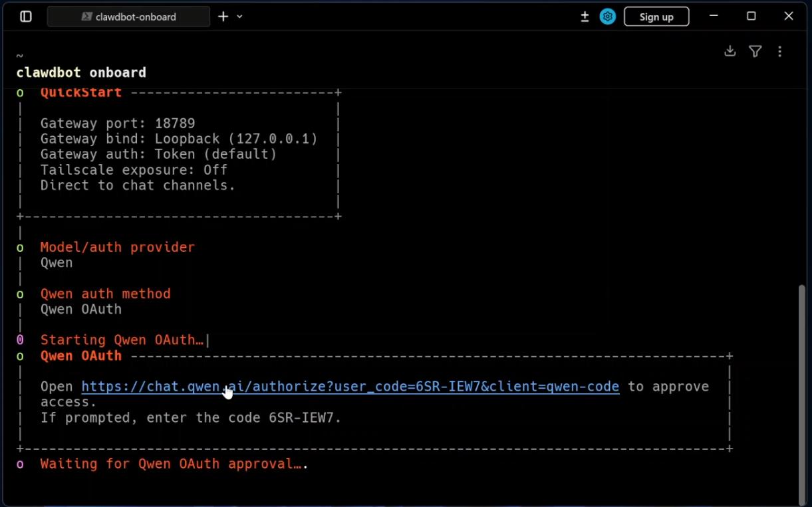Minimize the terminal window

click(714, 17)
